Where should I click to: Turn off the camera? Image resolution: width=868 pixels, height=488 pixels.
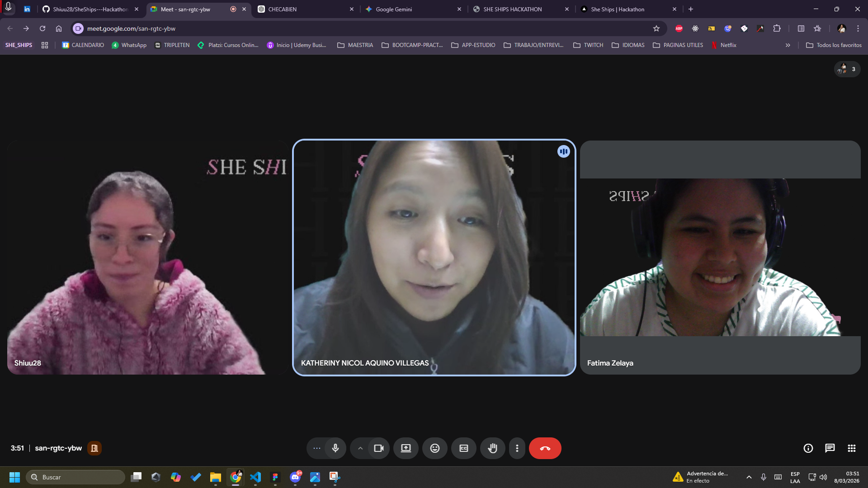point(378,448)
